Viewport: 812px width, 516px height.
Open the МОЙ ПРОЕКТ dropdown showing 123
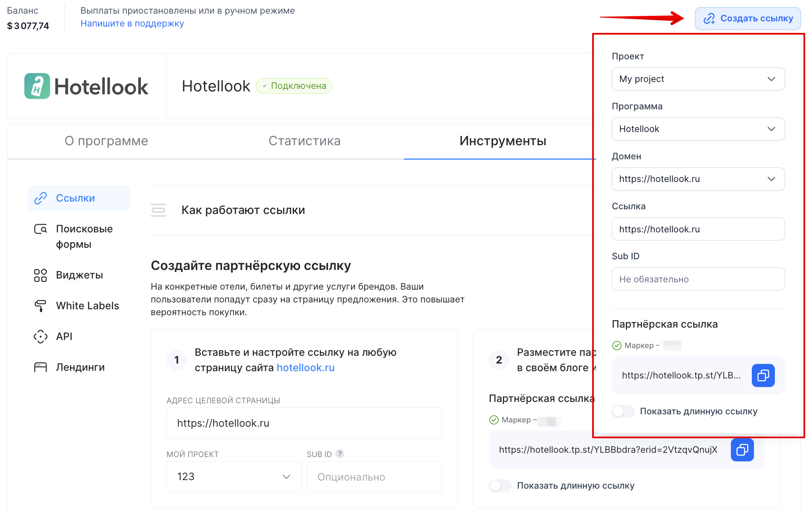234,477
